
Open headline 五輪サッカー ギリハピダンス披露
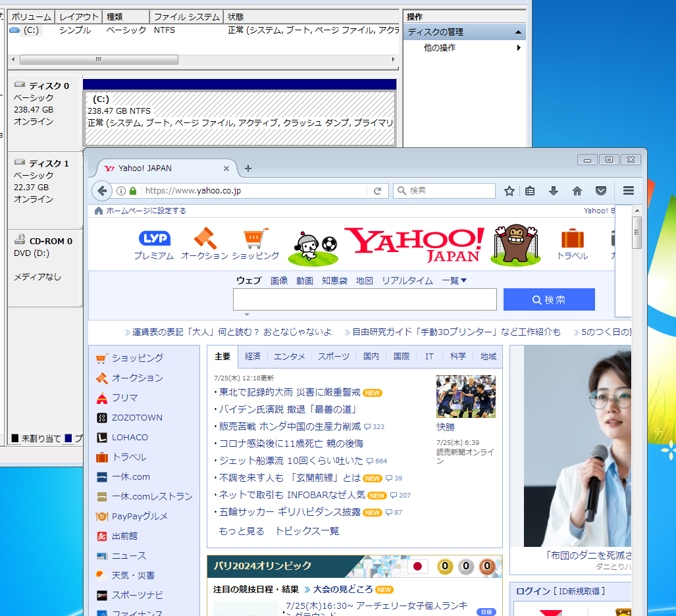pos(290,512)
